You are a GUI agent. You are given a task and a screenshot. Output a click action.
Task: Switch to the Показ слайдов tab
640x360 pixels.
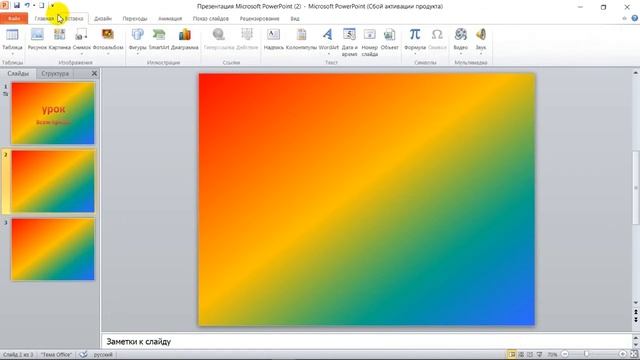coord(211,18)
